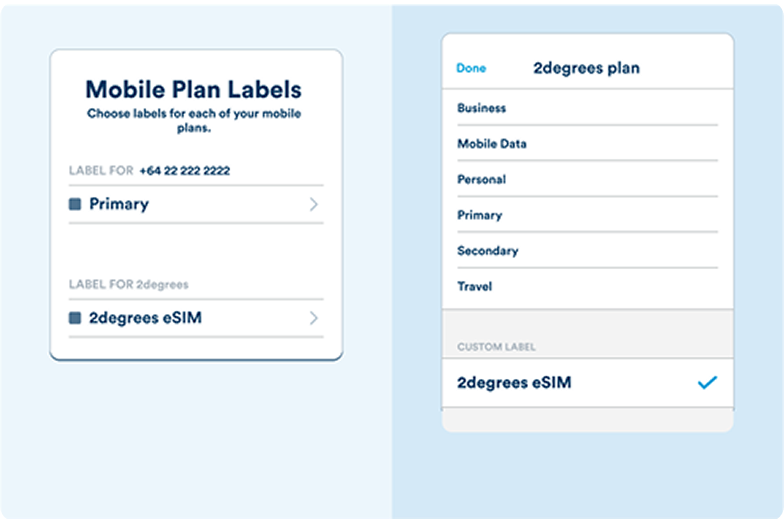Expand the 2degrees eSIM row chevron
Viewport: 784px width, 522px height.
[x=313, y=319]
